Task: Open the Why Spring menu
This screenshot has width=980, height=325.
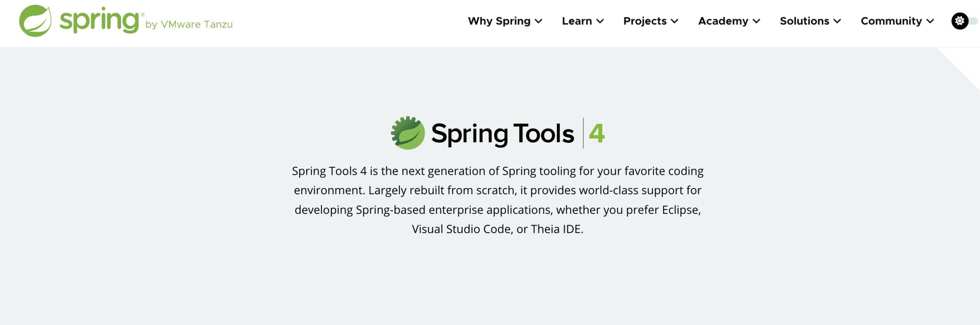Action: 499,21
